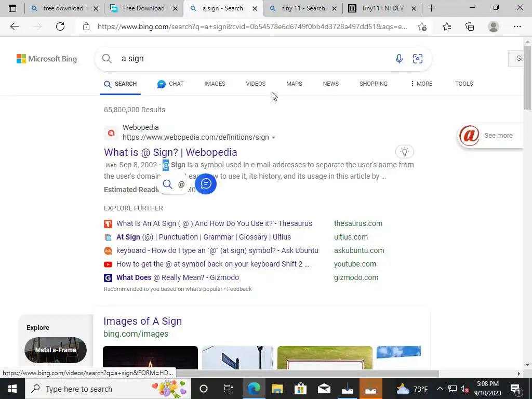The width and height of the screenshot is (532, 399).
Task: View site information lock icon
Action: click(x=86, y=26)
